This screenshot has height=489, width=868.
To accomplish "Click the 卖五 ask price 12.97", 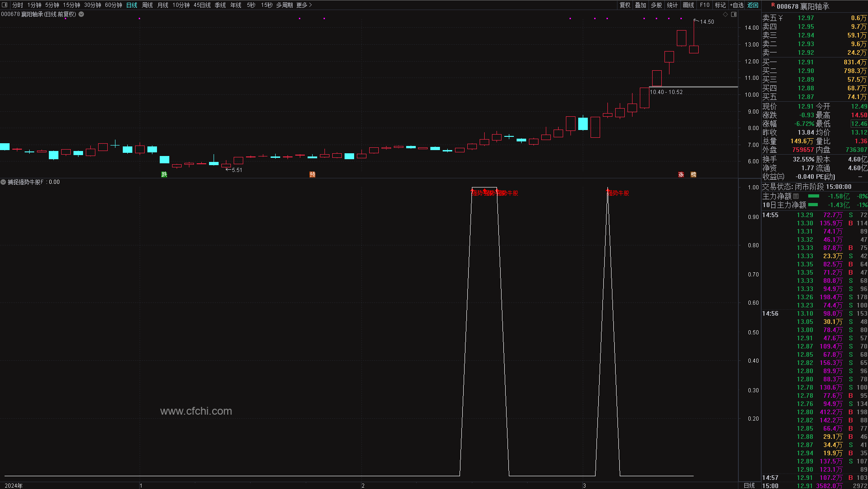I will click(x=805, y=18).
